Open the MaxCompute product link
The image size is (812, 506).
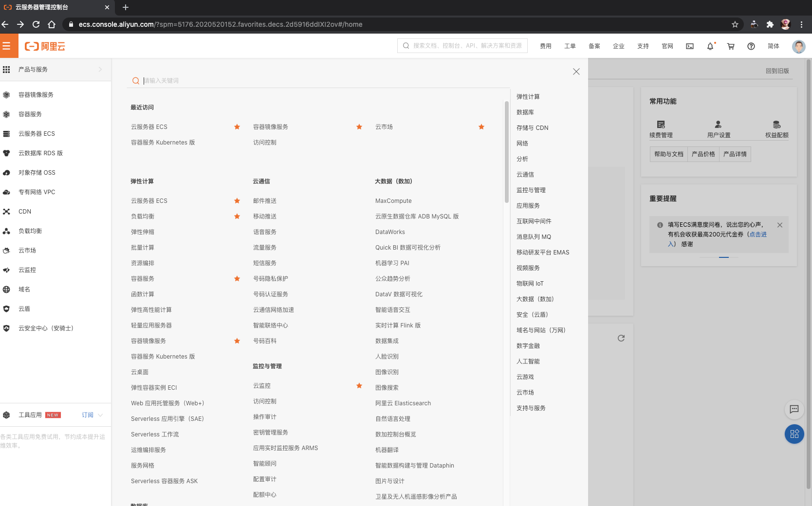[x=393, y=201]
